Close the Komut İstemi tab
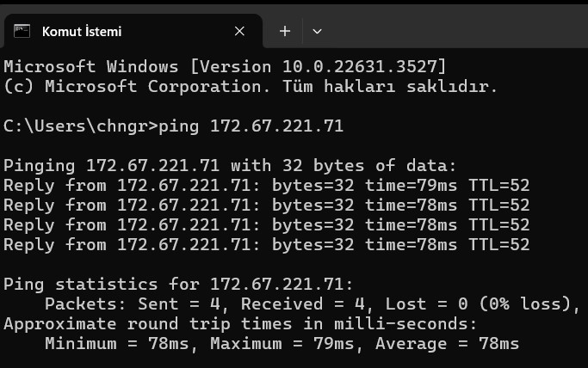Viewport: 588px width, 368px height. [239, 31]
